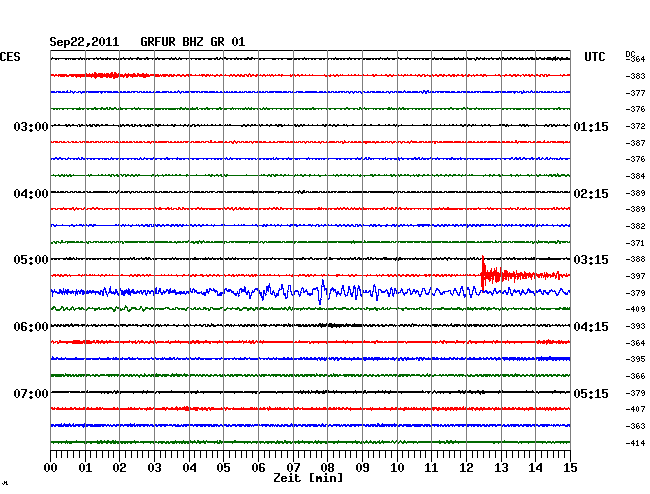Click the DC offset value -409
Screen dimensions: 650x494
[x=635, y=309]
